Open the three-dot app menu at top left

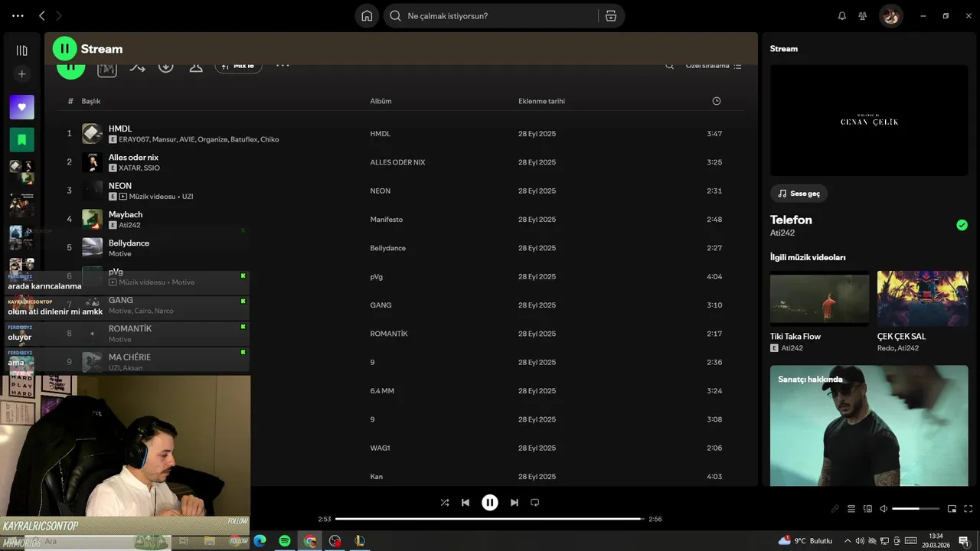pyautogui.click(x=18, y=15)
